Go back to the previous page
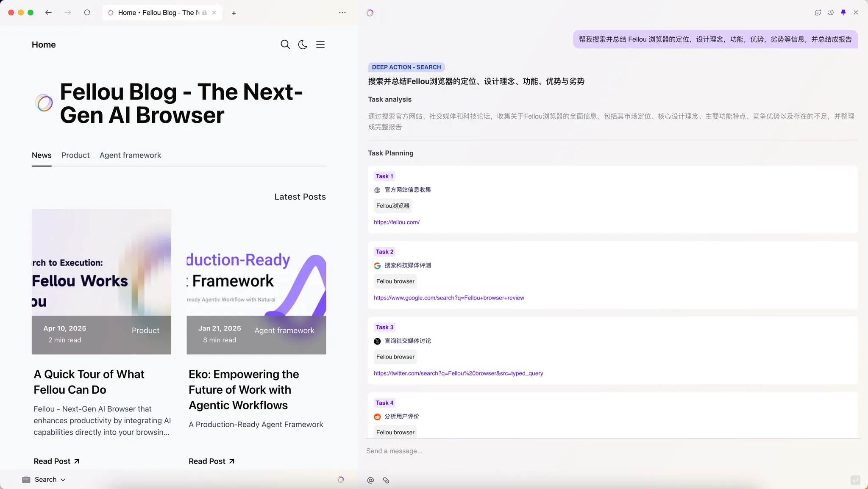868x489 pixels. click(x=48, y=13)
